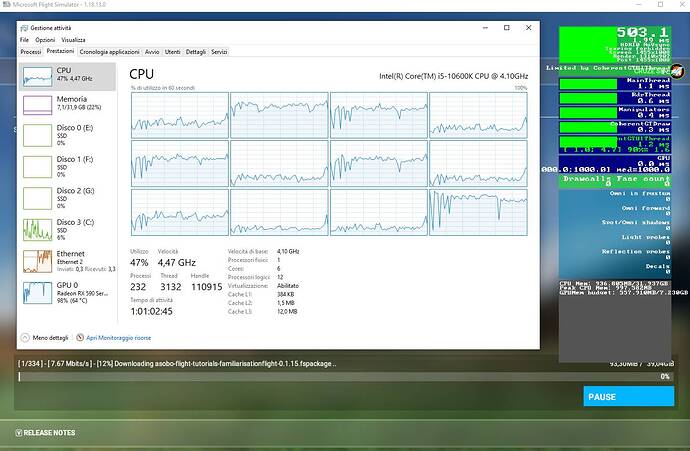
Task: Click the downloading fspackage status text
Action: (177, 364)
